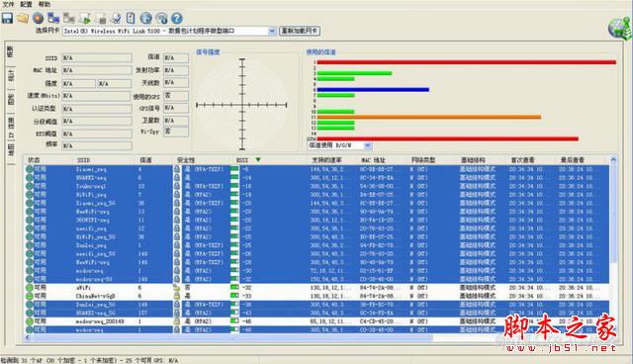Click the orange channel 11 usage bar
Screen dimensions: 633x364
[428, 117]
